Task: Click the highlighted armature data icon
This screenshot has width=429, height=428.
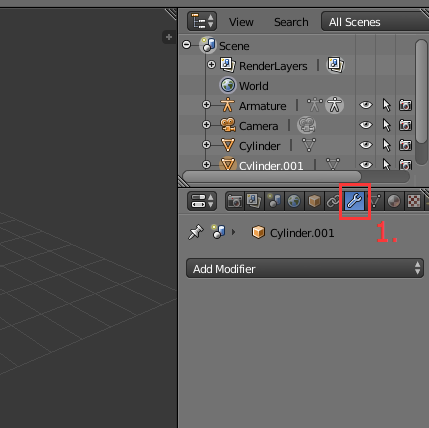Action: [x=334, y=105]
